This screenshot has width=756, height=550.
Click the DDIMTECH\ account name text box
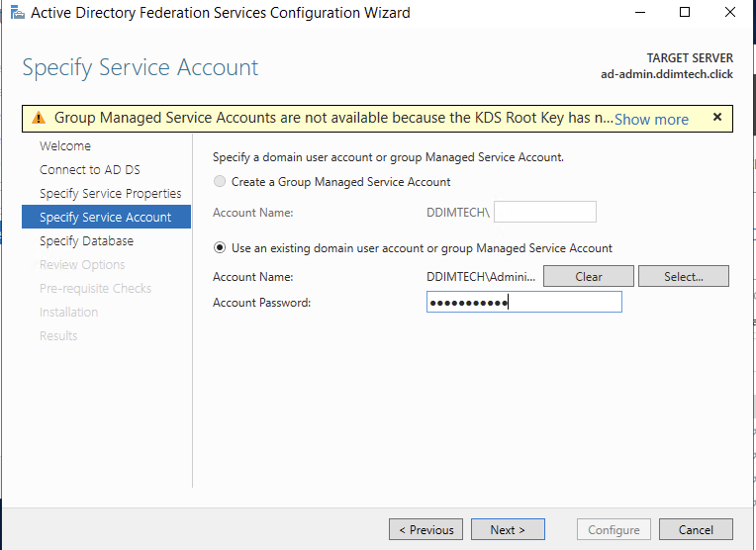pos(545,212)
